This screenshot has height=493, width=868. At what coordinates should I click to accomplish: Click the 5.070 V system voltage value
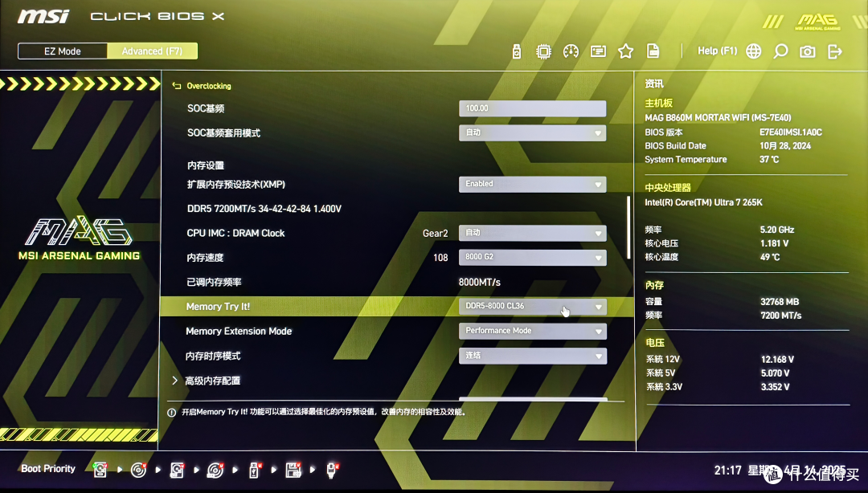775,373
